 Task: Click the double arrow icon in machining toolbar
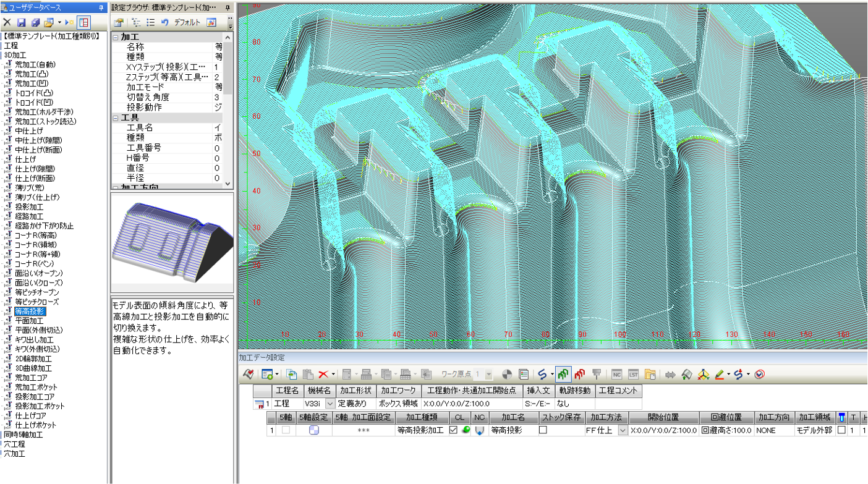pos(670,374)
